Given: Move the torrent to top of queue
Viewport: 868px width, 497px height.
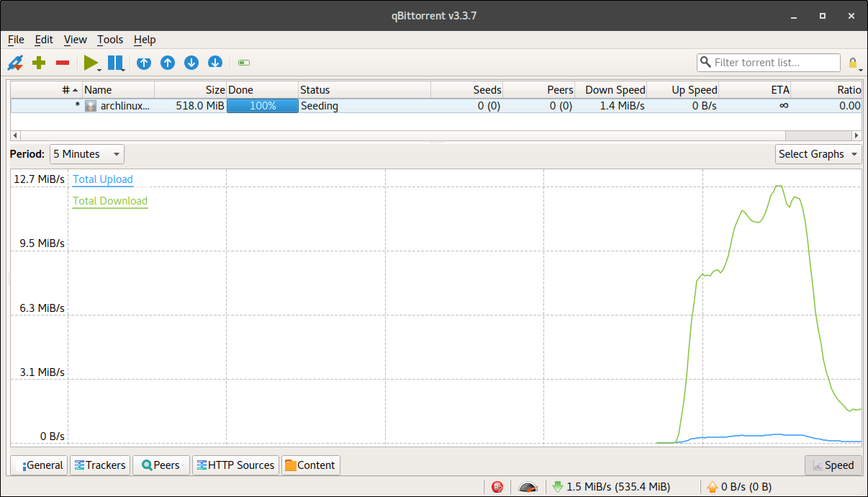Looking at the screenshot, I should point(143,63).
